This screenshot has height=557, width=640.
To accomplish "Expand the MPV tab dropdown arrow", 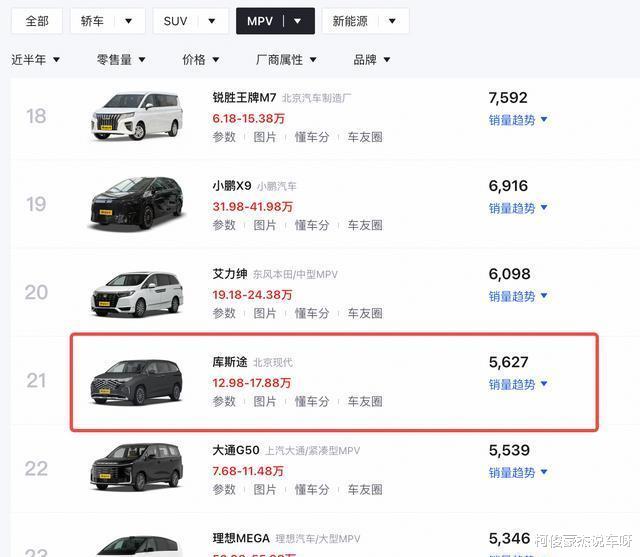I will (297, 21).
